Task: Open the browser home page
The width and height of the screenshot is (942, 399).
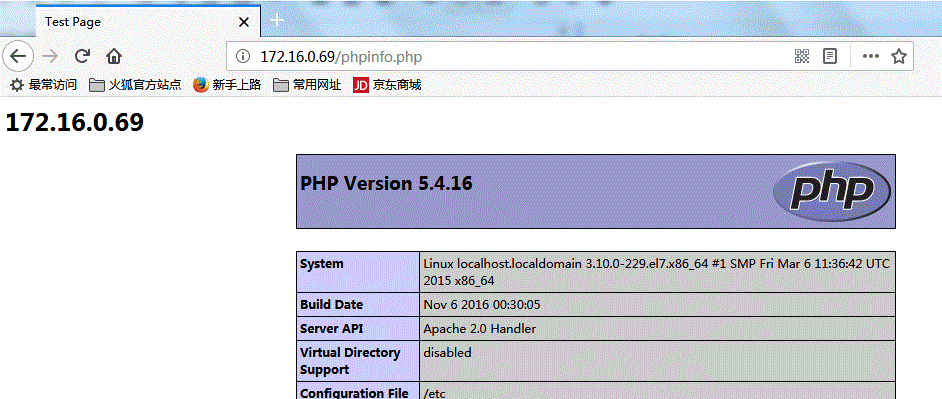Action: click(x=114, y=56)
